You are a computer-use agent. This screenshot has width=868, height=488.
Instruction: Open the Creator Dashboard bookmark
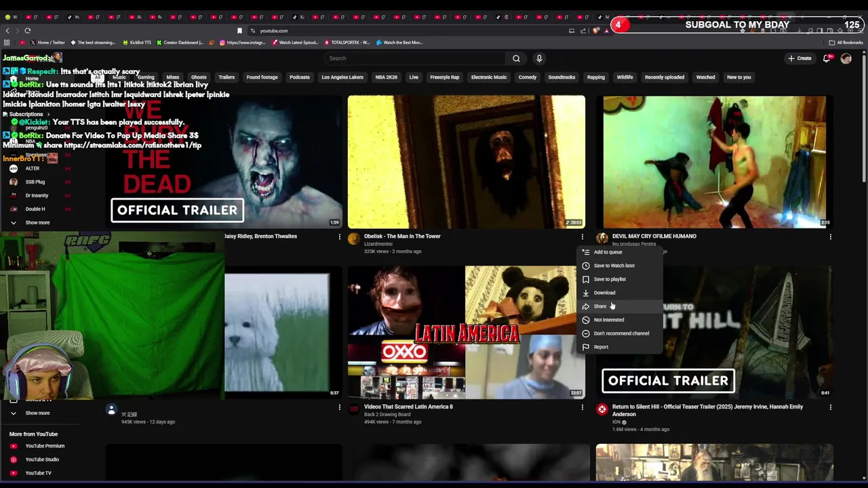pos(180,42)
